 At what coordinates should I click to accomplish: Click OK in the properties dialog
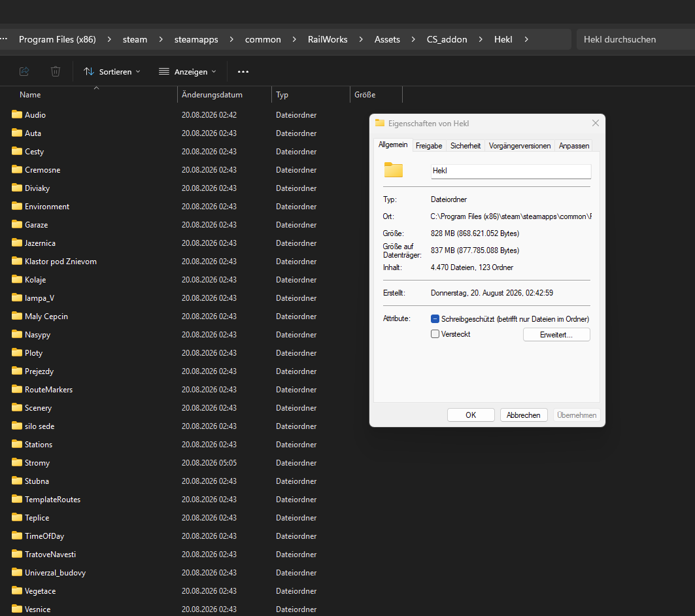tap(471, 415)
